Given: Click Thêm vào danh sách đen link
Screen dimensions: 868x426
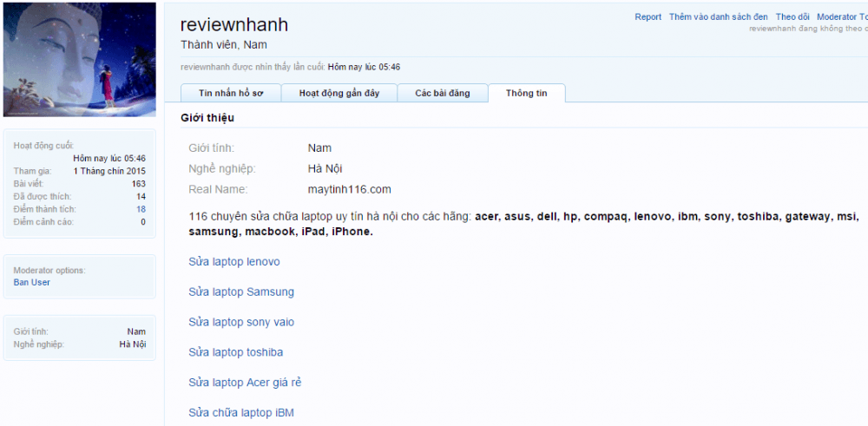Looking at the screenshot, I should pyautogui.click(x=718, y=17).
